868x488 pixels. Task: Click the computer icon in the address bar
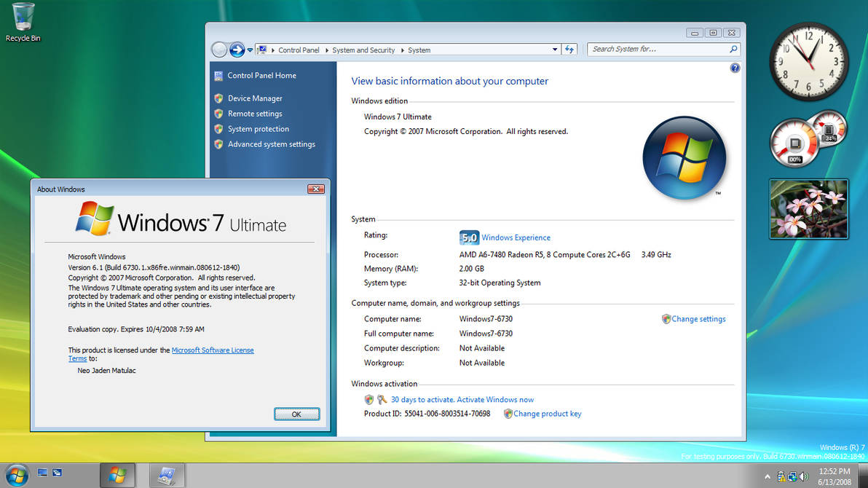[262, 50]
